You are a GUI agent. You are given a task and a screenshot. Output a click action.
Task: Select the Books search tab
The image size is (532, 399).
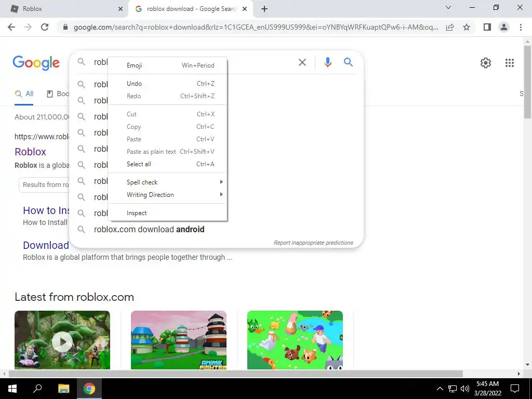[x=58, y=94]
